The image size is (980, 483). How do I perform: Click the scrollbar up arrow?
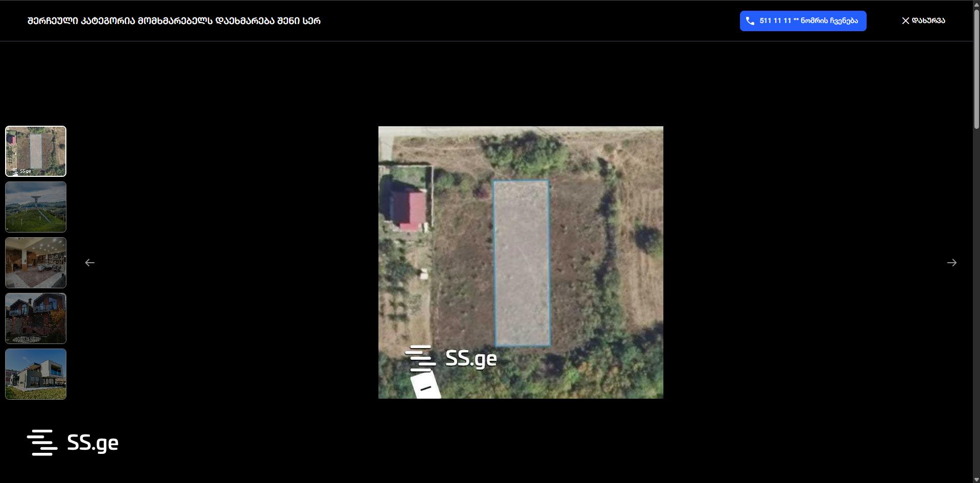pyautogui.click(x=976, y=3)
